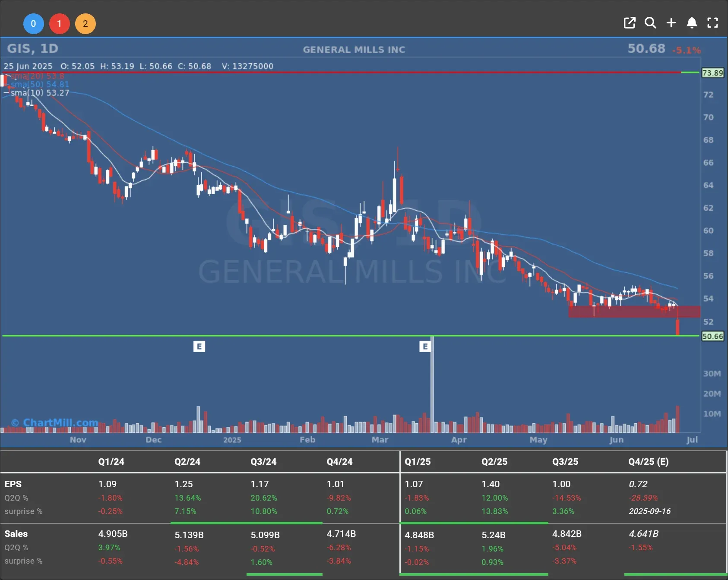
Task: Click EPS Q2Q value -28.39%
Action: [x=643, y=498]
